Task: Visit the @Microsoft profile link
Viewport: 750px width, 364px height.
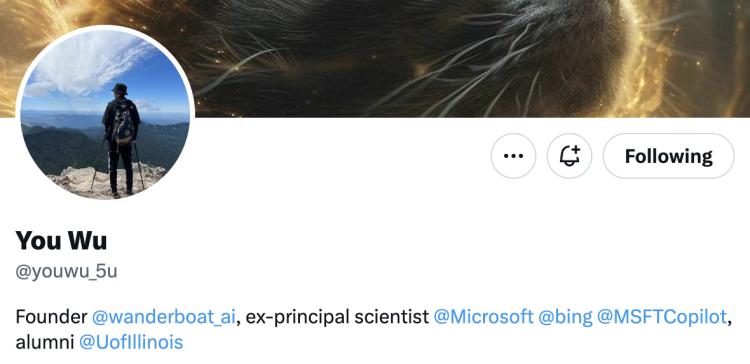Action: pyautogui.click(x=483, y=317)
